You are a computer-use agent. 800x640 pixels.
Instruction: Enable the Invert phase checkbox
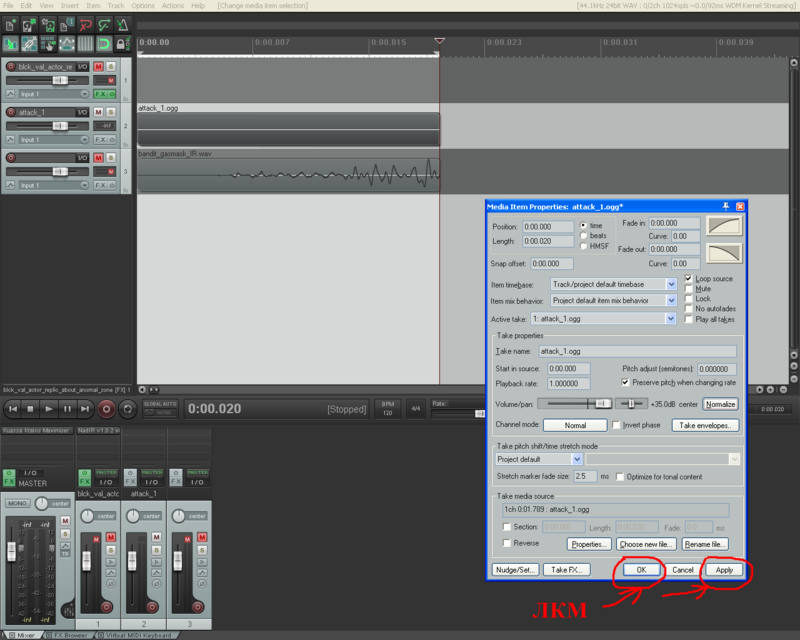(616, 425)
